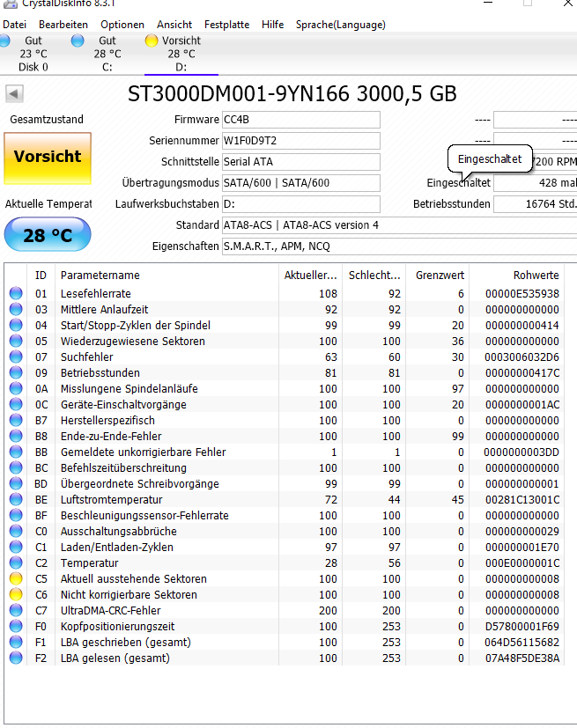
Task: Select raw value 0003006032D6 of Suchfehler
Action: coord(522,357)
